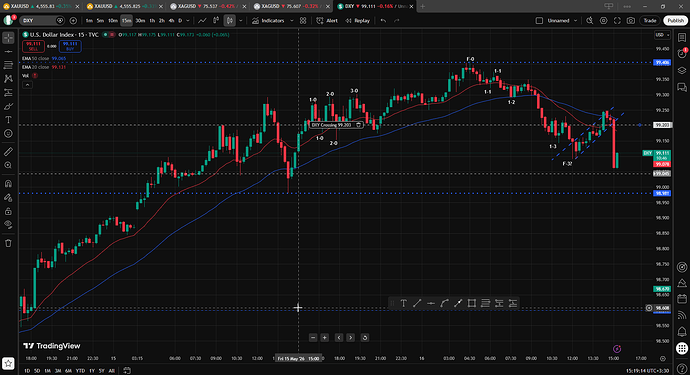The image size is (690, 375).
Task: Open the watchlist panel in right sidebar
Action: click(682, 38)
